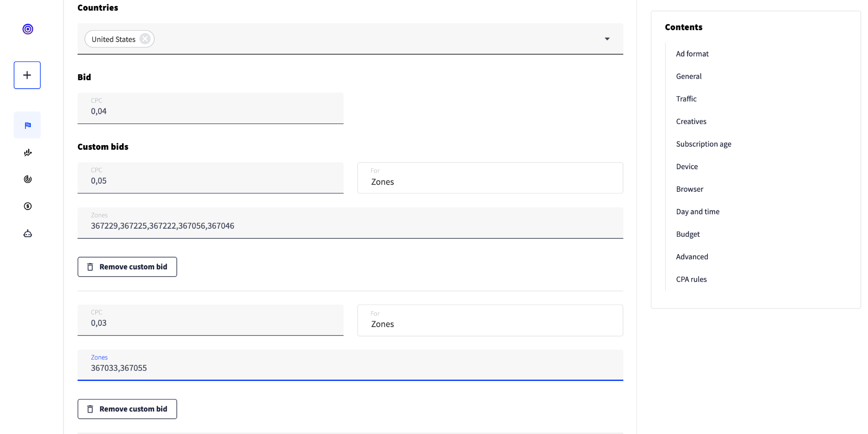
Task: Open CPA rules from the Contents list
Action: (x=691, y=279)
